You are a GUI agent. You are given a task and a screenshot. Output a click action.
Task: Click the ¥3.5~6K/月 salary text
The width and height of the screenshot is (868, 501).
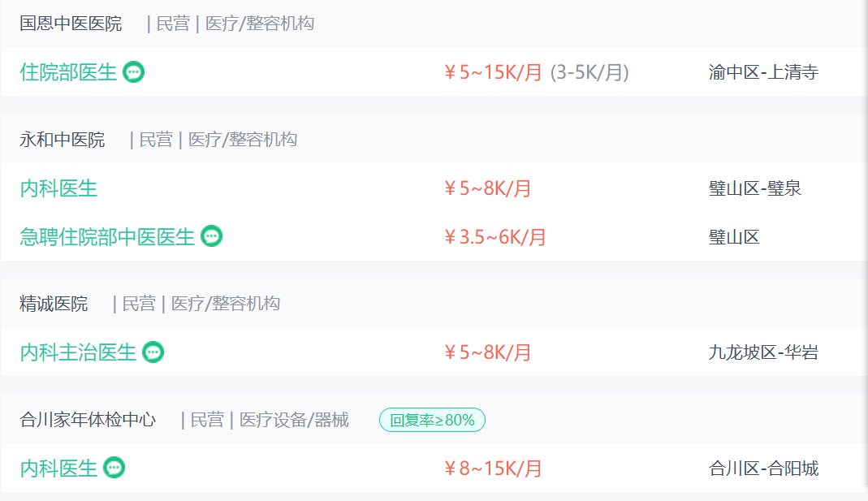494,237
